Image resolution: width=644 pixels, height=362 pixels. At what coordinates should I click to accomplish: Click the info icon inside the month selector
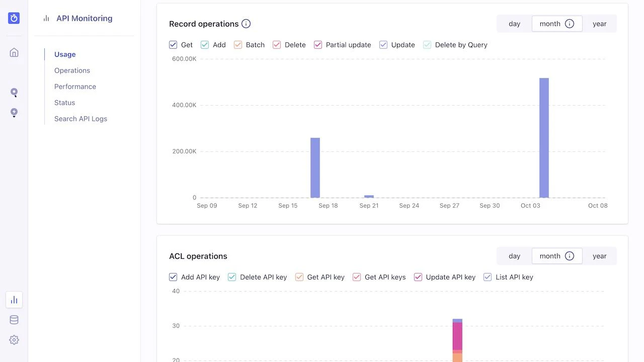[569, 24]
